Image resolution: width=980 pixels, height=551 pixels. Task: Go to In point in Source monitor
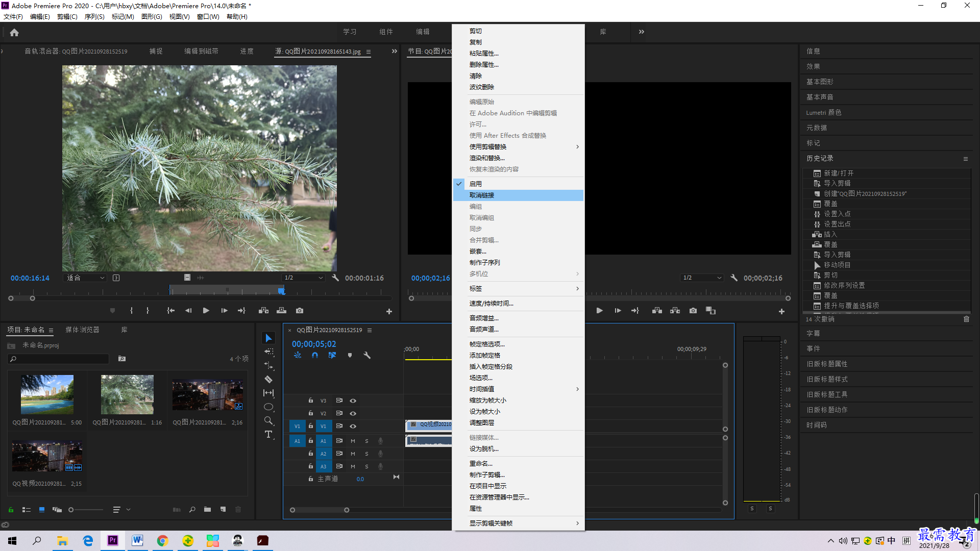point(171,311)
